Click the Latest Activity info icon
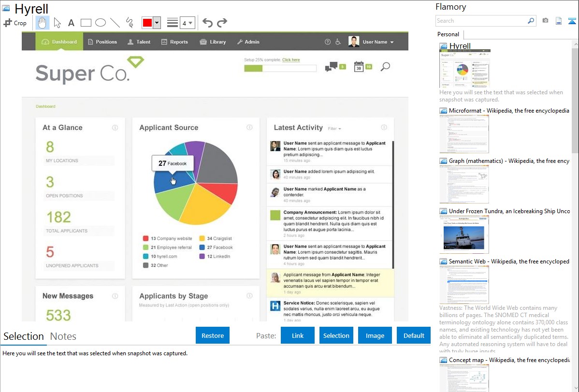Viewport: 579px width, 392px height. click(x=384, y=128)
